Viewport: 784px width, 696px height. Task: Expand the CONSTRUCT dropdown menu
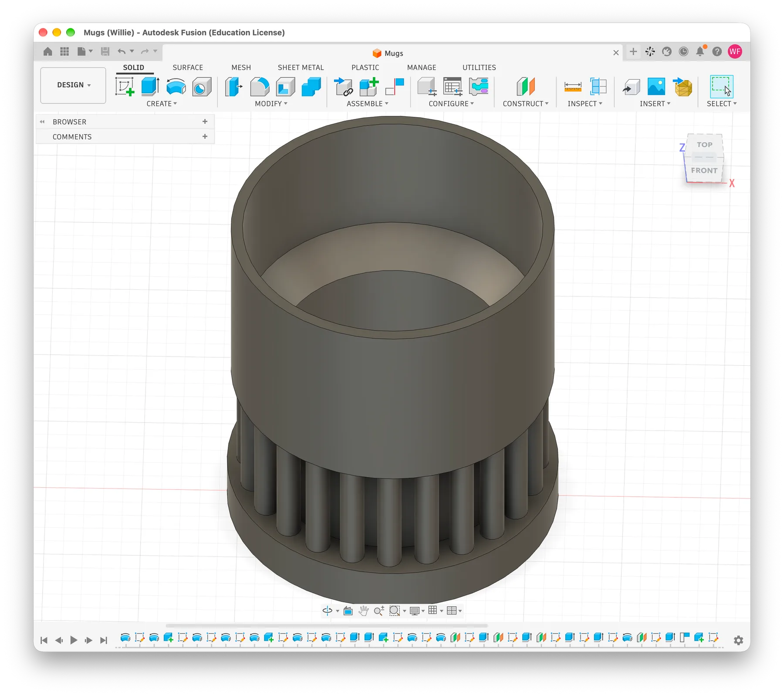pyautogui.click(x=525, y=104)
